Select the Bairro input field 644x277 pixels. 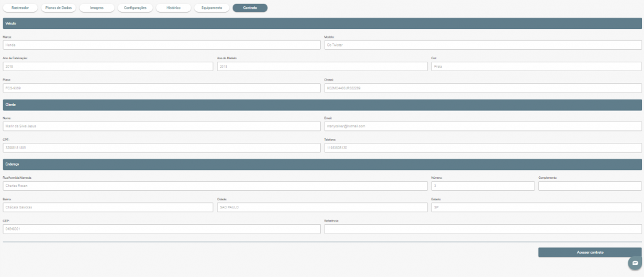pos(108,207)
